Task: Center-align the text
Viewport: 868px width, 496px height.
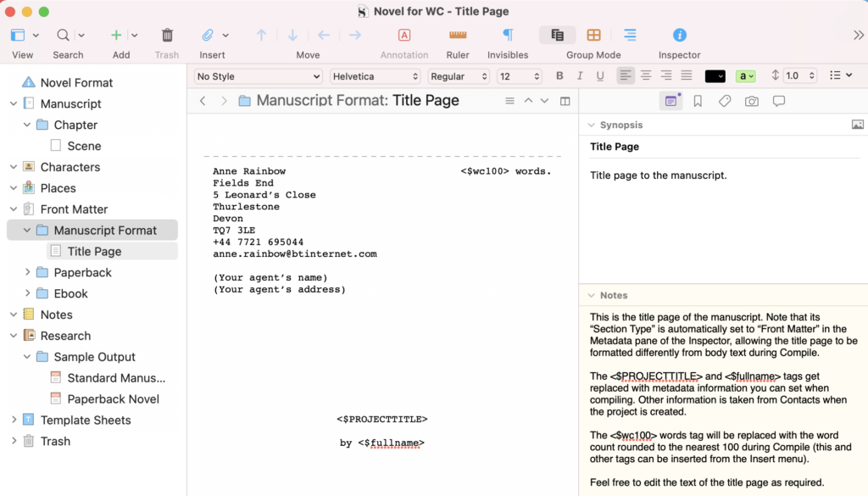Action: tap(646, 76)
